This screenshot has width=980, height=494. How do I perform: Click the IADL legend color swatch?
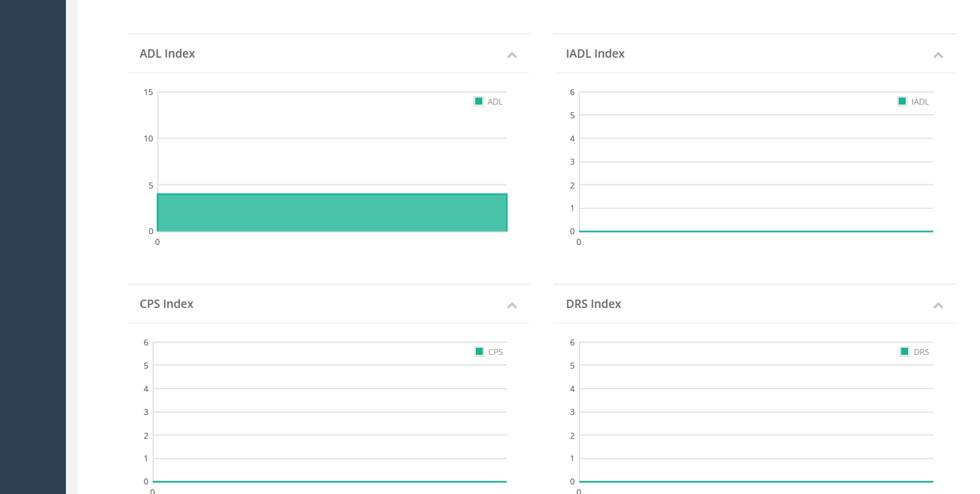coord(902,102)
